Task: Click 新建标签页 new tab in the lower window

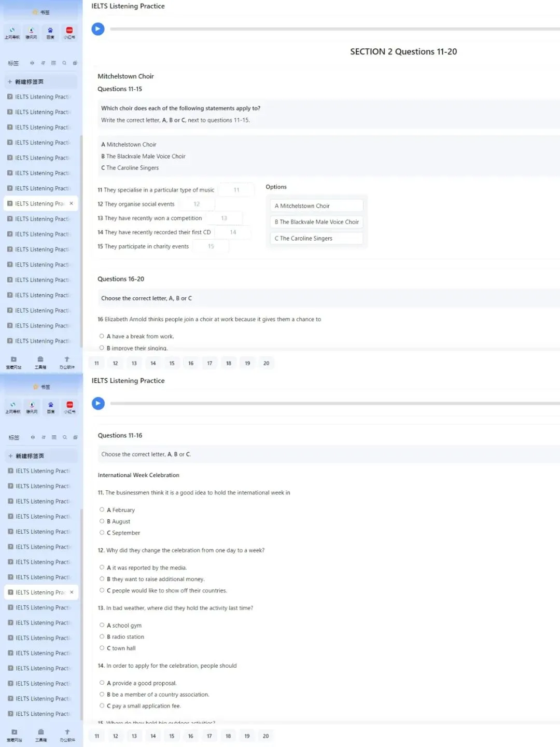Action: pos(41,455)
